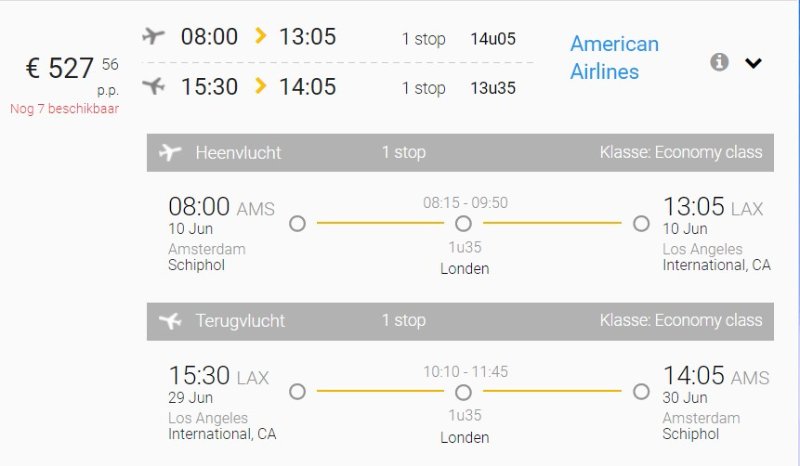Open the American Airlines link
The image size is (800, 466).
tap(614, 58)
